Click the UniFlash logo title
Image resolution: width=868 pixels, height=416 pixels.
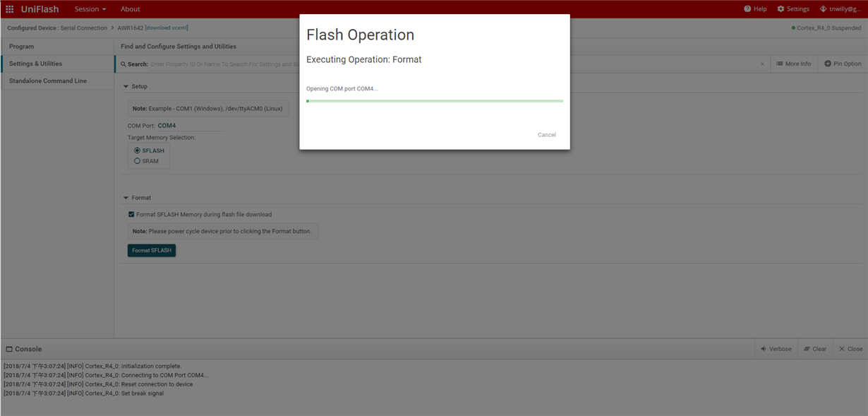coord(40,9)
